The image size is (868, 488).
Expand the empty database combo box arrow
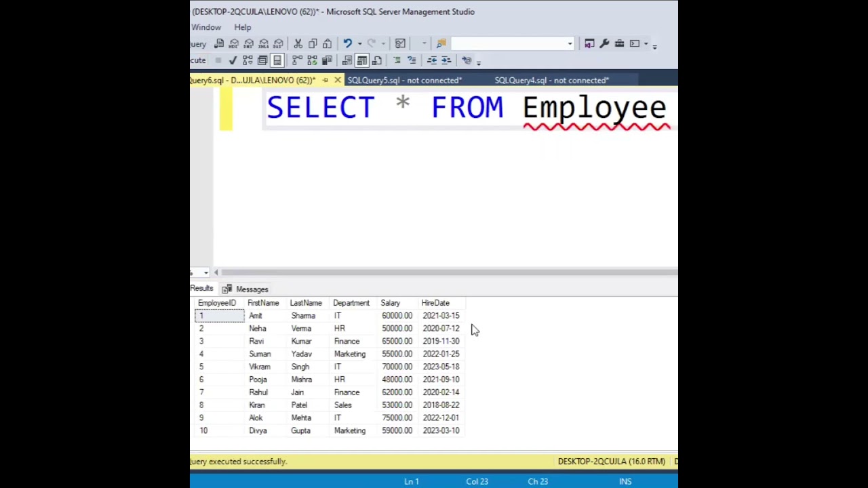(x=570, y=43)
